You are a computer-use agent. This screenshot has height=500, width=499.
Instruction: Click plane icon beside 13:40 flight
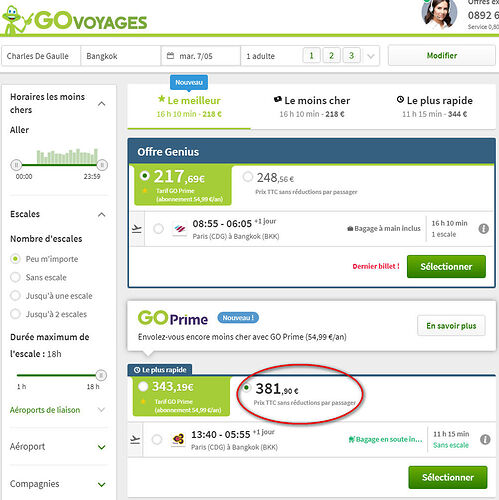[x=135, y=440]
